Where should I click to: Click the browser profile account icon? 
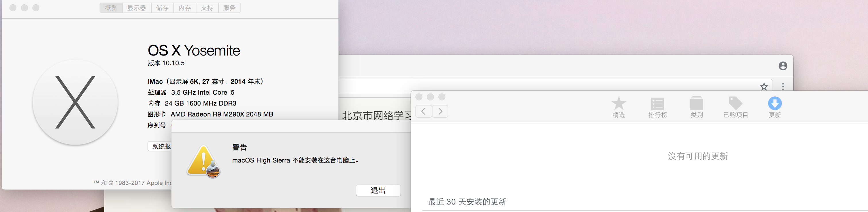pos(783,66)
